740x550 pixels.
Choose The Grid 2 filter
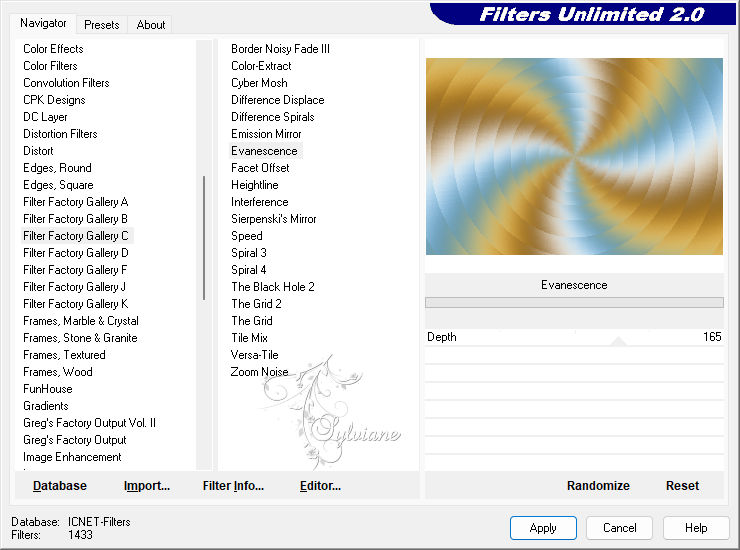click(x=256, y=304)
